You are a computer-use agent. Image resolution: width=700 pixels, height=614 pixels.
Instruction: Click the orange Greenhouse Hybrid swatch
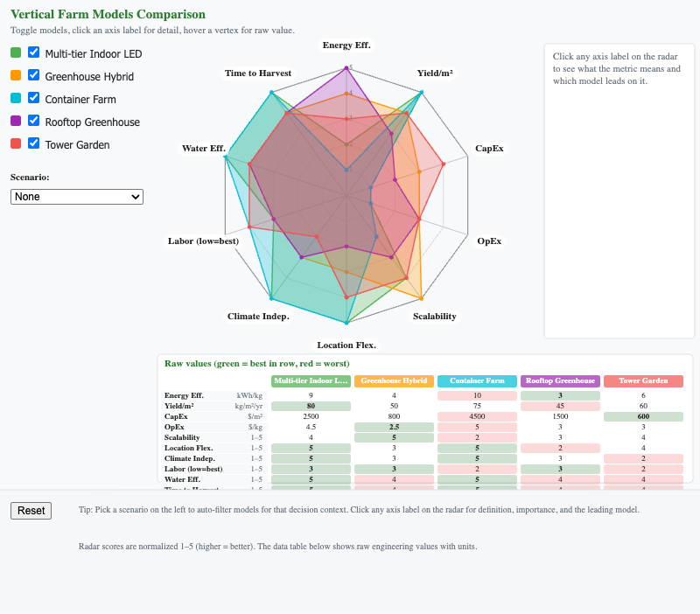pos(16,75)
